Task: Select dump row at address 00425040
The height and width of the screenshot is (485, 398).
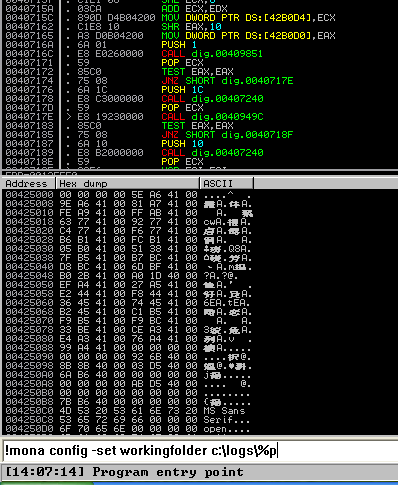Action: coord(128,266)
